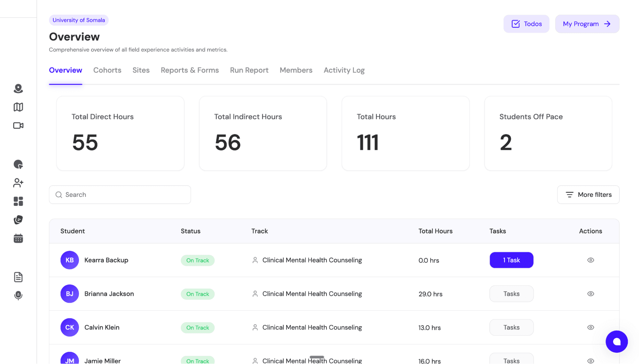Toggle the eye action for Calvin Klein
Viewport: 639px width, 364px height.
pos(590,327)
